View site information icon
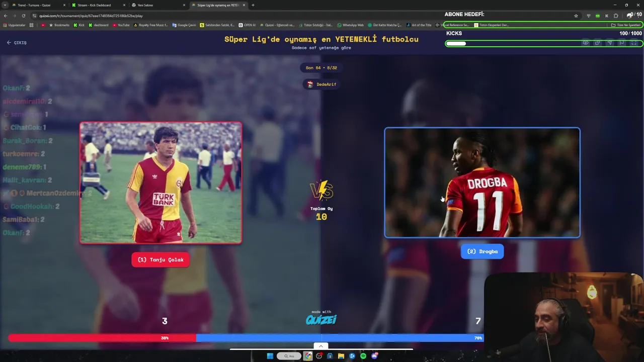The width and height of the screenshot is (644, 362). coord(34,16)
